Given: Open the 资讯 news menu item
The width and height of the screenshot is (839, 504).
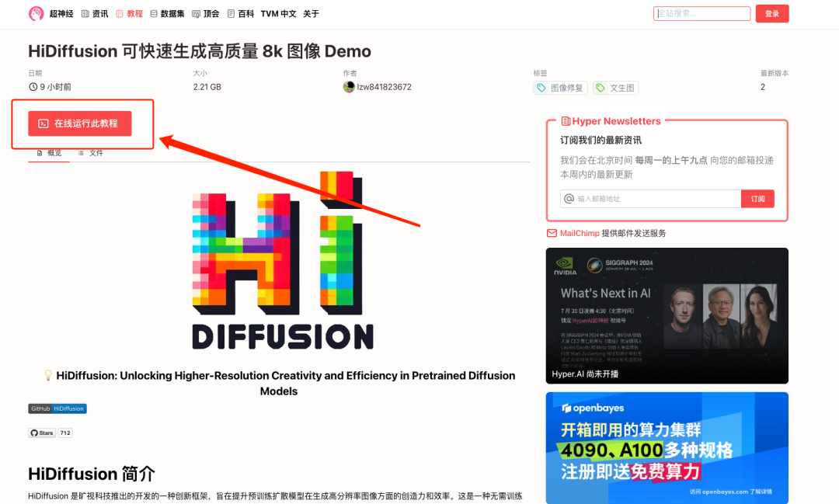Looking at the screenshot, I should pyautogui.click(x=95, y=14).
